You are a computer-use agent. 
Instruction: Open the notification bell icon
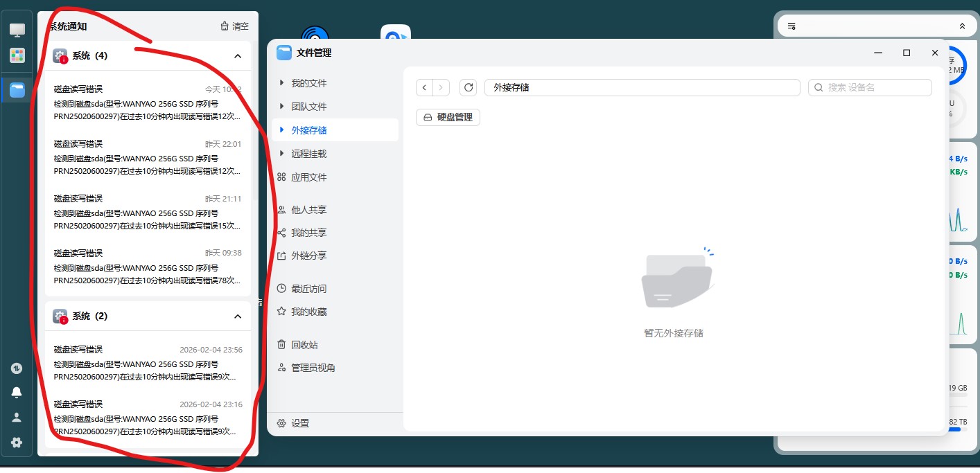coord(17,393)
